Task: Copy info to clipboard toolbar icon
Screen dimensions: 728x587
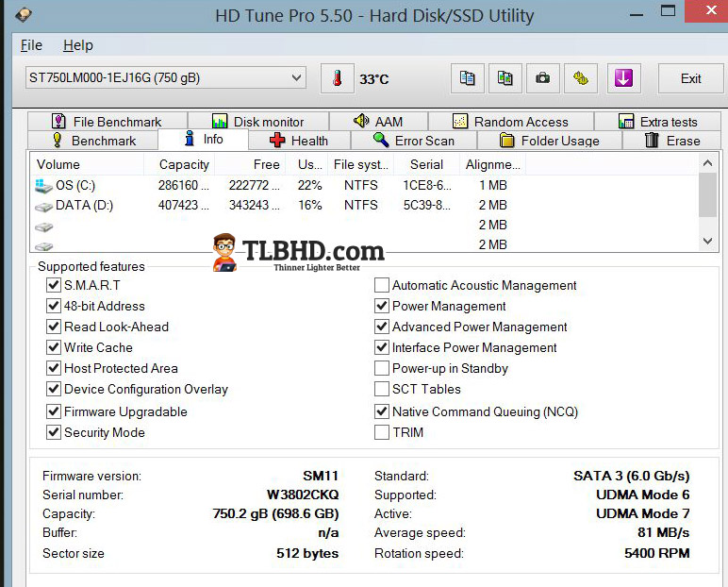Action: pyautogui.click(x=468, y=78)
